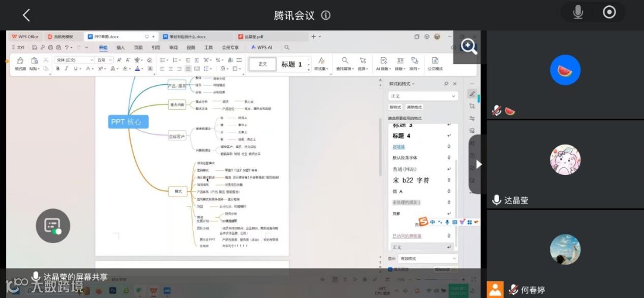Open a new WPS document tab
644x298 pixels.
(x=314, y=36)
